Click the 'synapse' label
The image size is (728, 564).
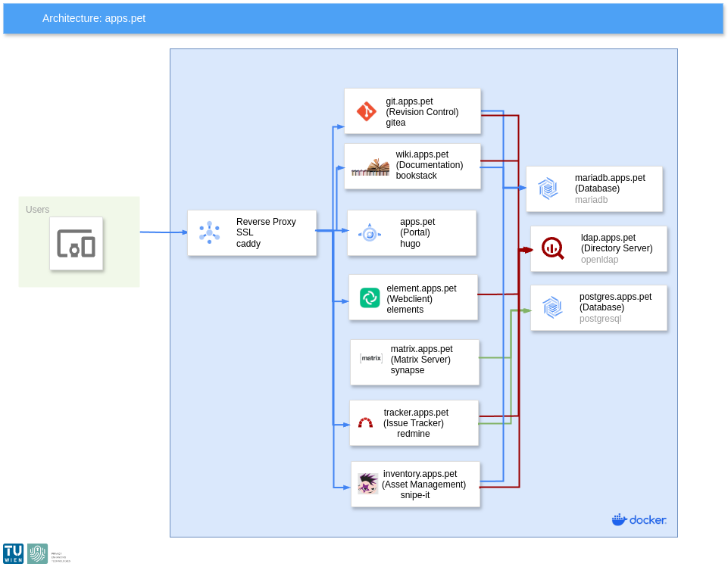coord(407,369)
